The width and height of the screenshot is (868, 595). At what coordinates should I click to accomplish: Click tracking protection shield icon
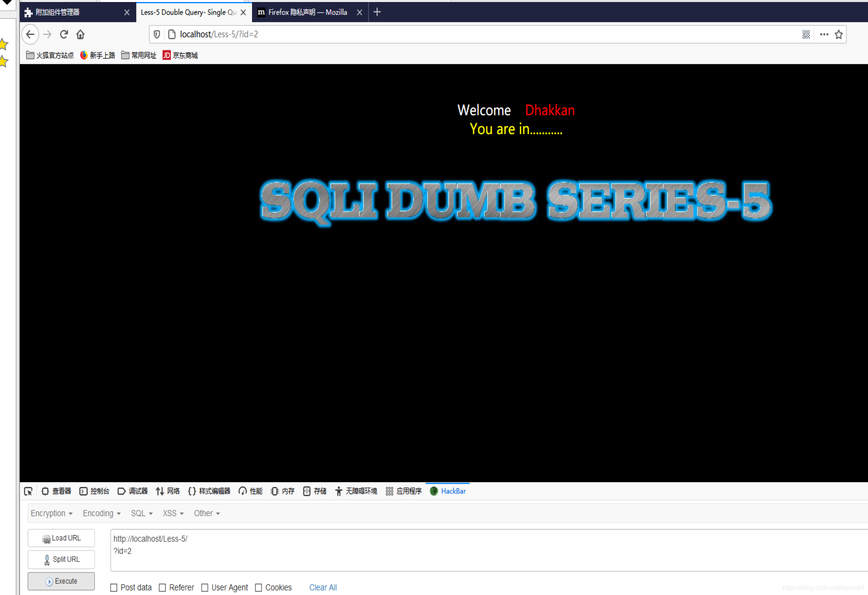pyautogui.click(x=157, y=34)
